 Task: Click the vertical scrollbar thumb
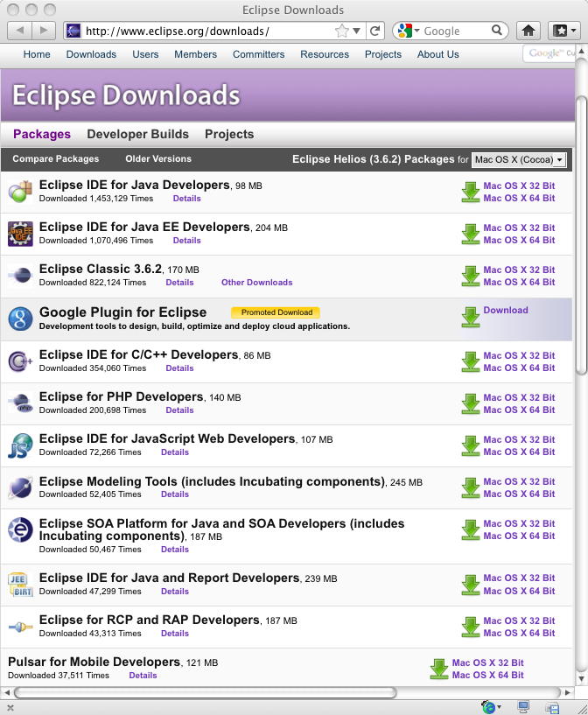pyautogui.click(x=581, y=235)
